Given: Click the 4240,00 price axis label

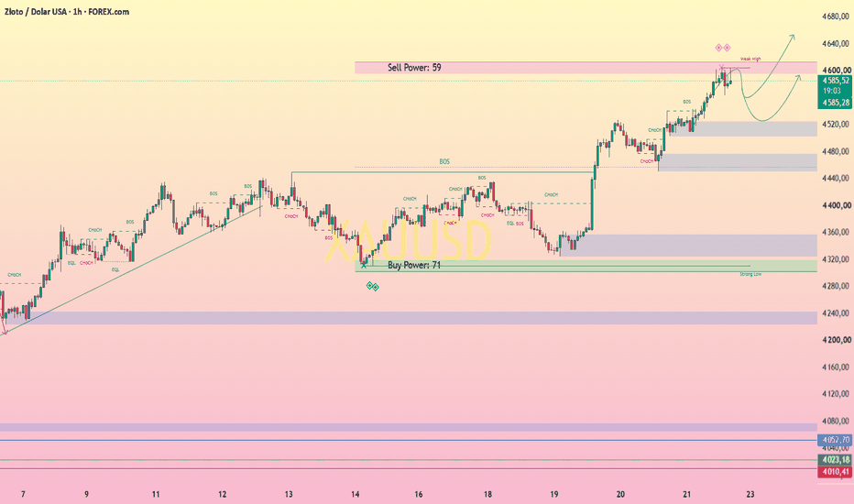Looking at the screenshot, I should click(836, 313).
